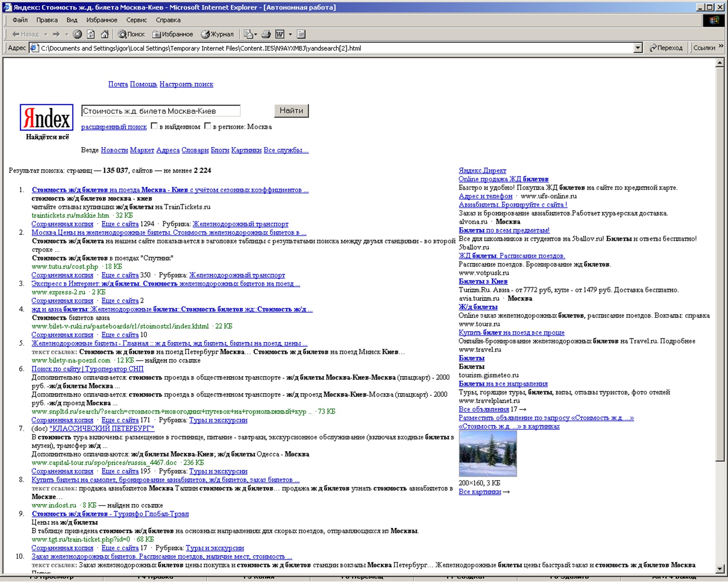The height and width of the screenshot is (582, 728).
Task: Open the Настроить поиск link
Action: click(186, 84)
